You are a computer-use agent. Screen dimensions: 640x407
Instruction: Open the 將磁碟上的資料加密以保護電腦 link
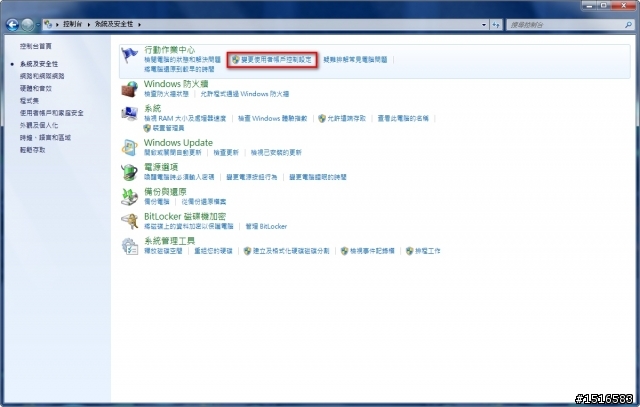189,226
